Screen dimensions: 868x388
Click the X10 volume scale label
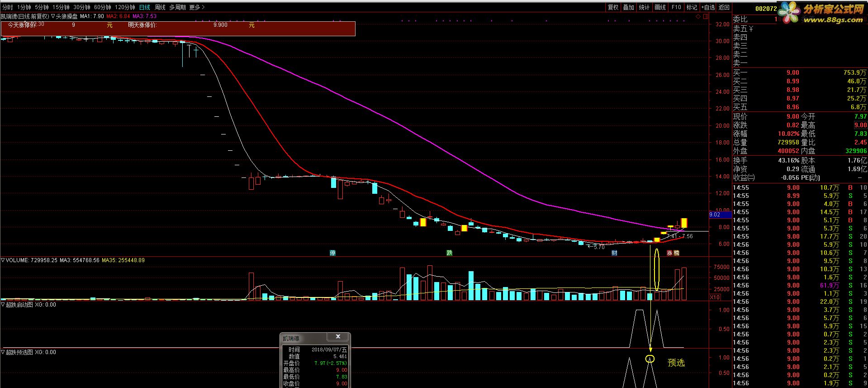(x=715, y=297)
